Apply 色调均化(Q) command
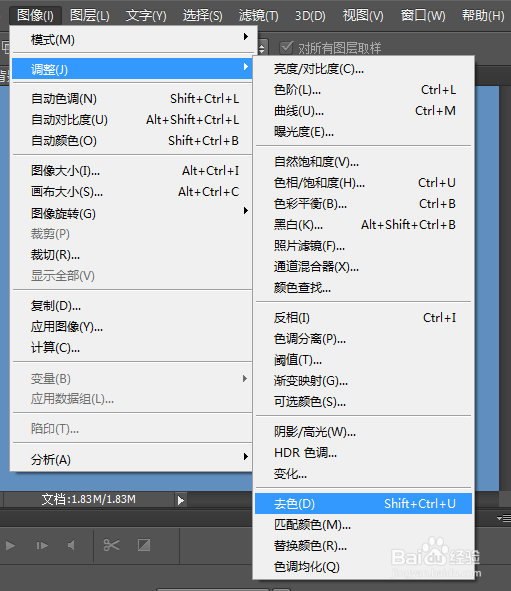 click(363, 567)
